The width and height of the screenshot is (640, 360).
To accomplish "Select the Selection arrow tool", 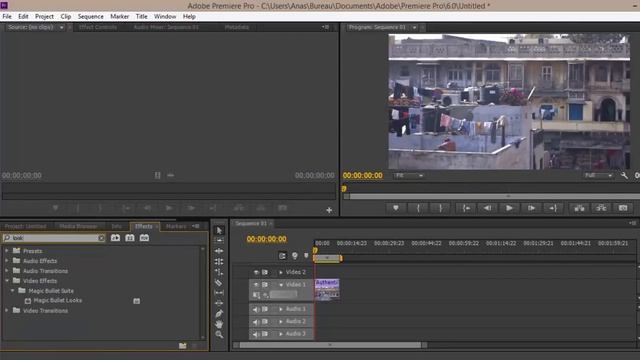I will 219,230.
